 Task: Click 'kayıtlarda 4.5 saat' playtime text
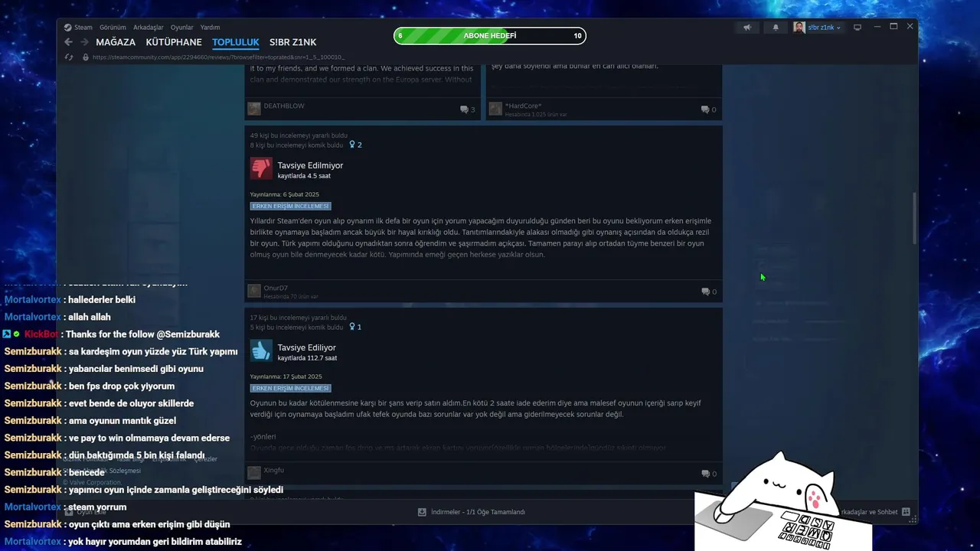[304, 176]
